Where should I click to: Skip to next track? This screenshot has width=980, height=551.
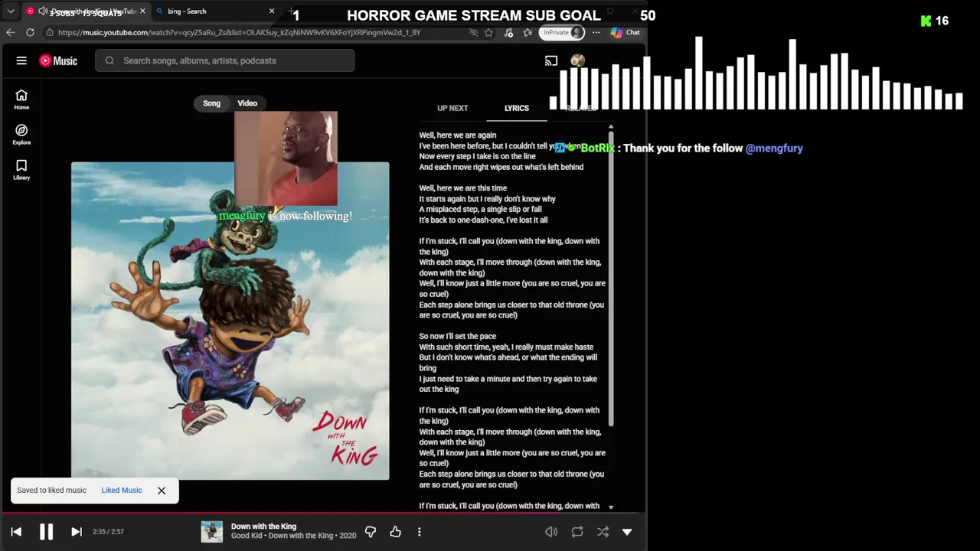77,532
